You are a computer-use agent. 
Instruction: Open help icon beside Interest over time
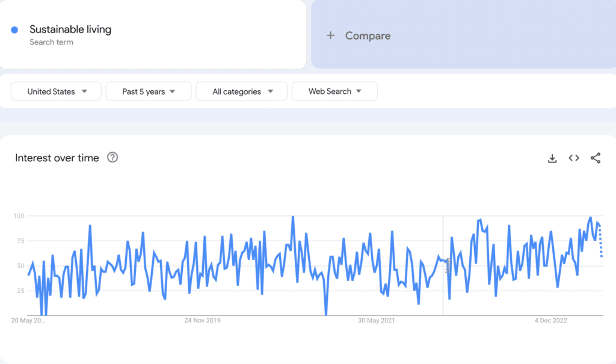[112, 158]
